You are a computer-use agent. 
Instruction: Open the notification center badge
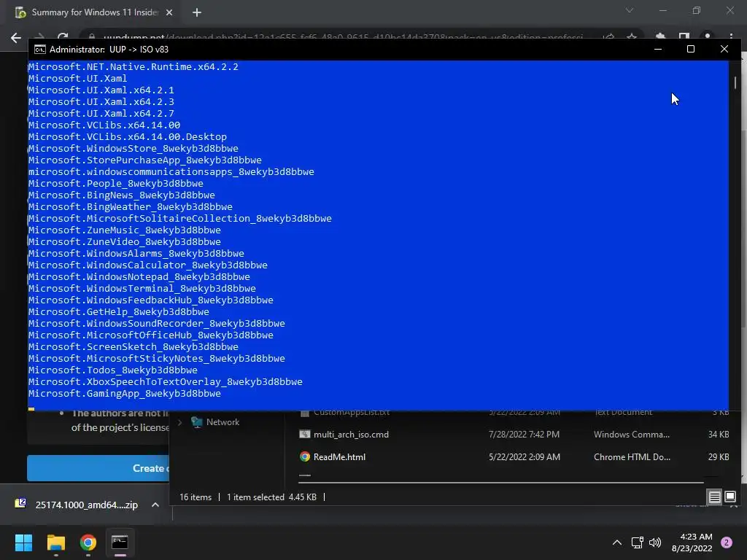(727, 542)
